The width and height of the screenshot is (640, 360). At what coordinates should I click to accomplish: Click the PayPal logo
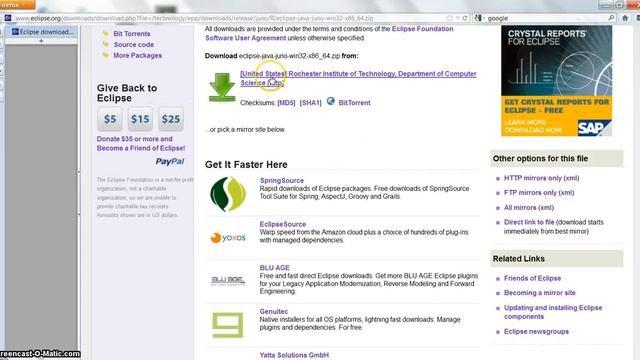coord(170,161)
